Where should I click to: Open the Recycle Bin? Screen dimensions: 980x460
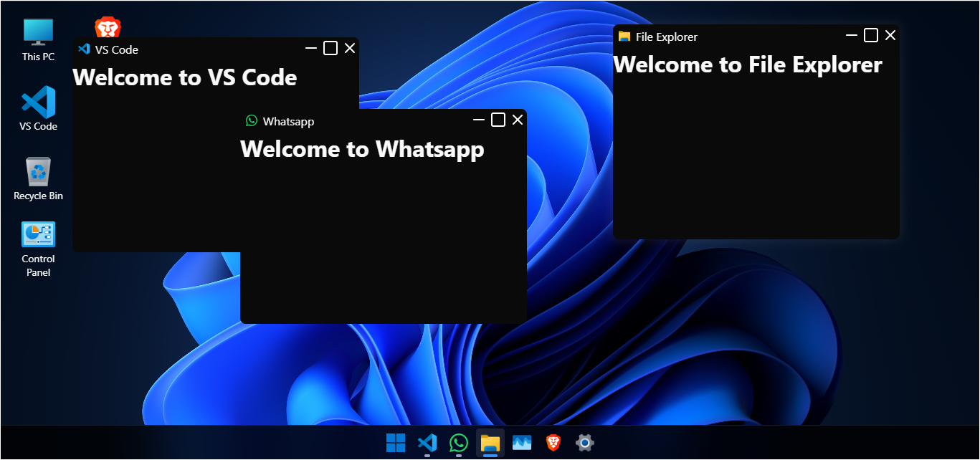pos(38,179)
